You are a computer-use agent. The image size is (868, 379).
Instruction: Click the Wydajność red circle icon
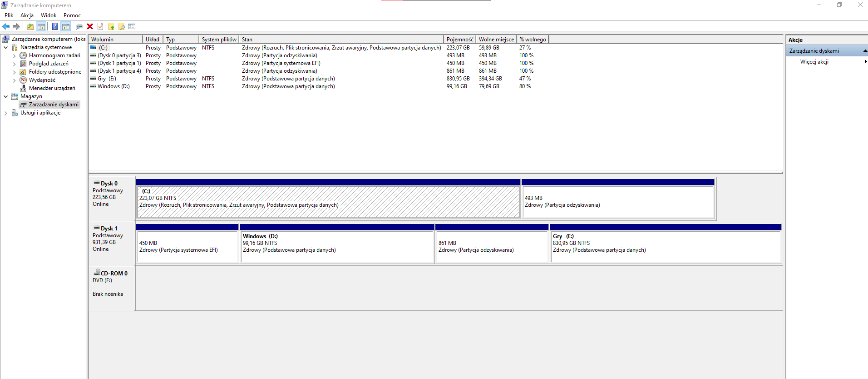pos(23,80)
